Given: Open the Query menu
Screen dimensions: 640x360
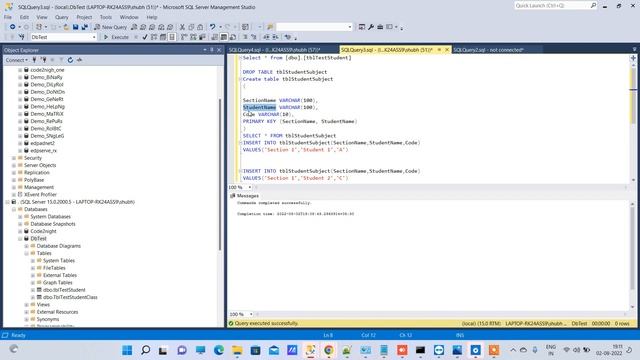Looking at the screenshot, I should [x=62, y=17].
